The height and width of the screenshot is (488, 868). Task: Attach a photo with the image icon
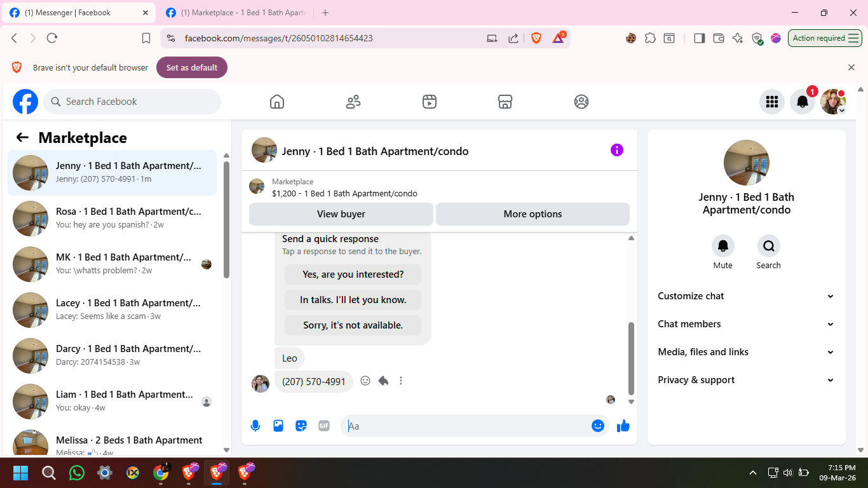(278, 426)
